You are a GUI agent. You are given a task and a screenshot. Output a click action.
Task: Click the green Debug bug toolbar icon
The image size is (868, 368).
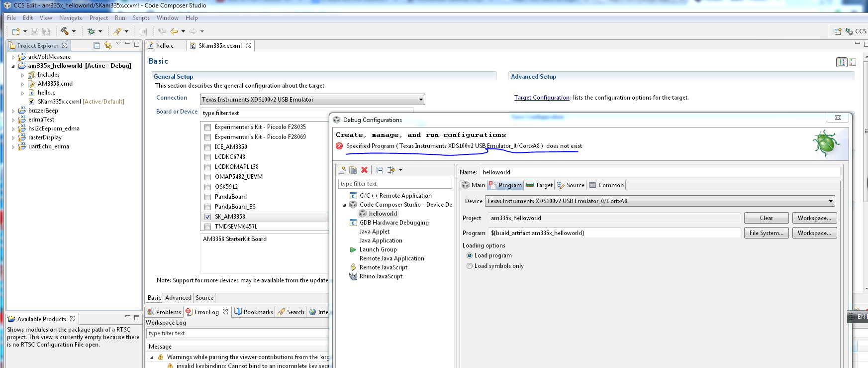click(x=91, y=31)
